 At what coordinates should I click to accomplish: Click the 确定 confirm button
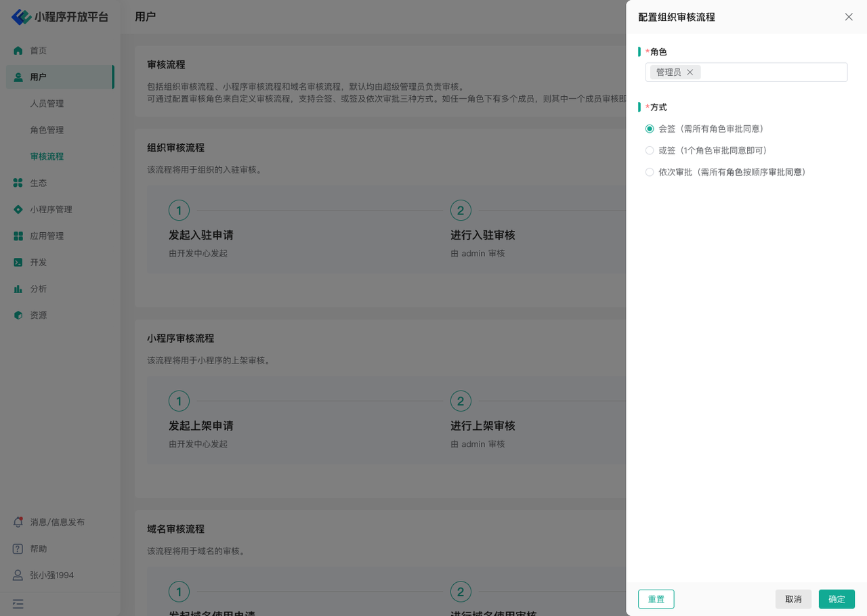(x=837, y=599)
